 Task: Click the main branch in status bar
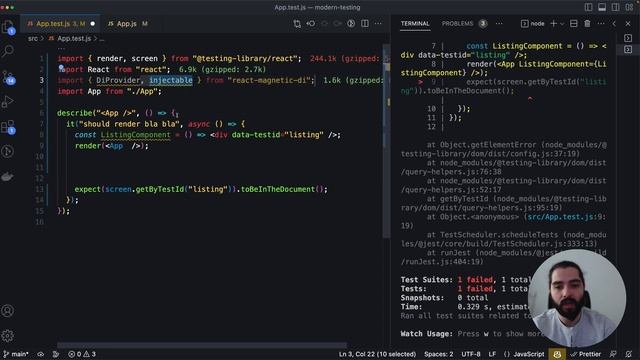[16, 354]
